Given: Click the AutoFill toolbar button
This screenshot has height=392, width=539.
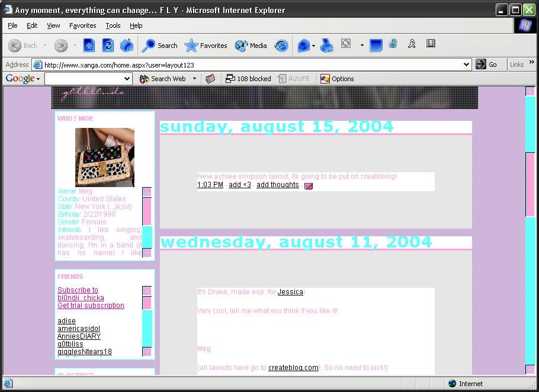Looking at the screenshot, I should pos(294,79).
